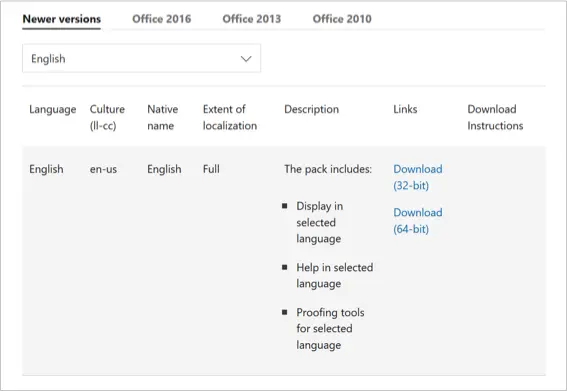
Task: Open the English language dropdown
Action: pos(141,58)
